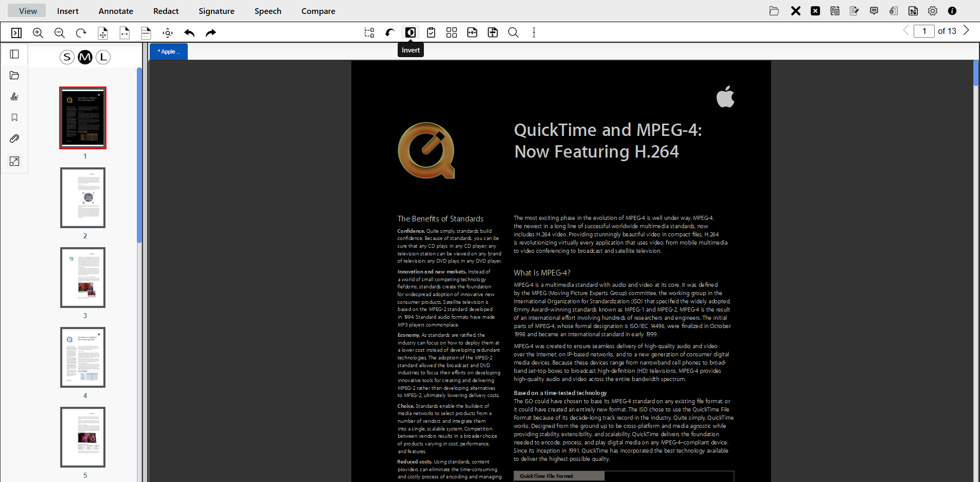This screenshot has height=482, width=980.
Task: Collapse the left panel with toolbar arrow
Action: click(x=16, y=33)
